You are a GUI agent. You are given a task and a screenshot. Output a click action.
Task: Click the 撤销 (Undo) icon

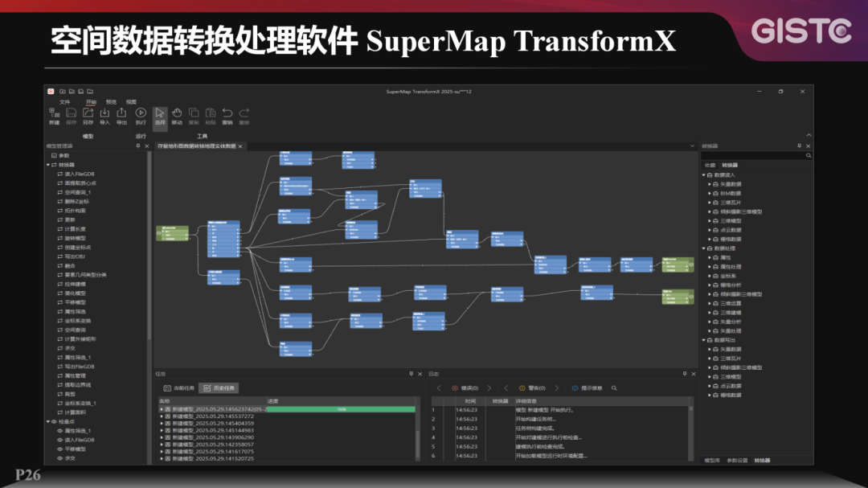coord(227,113)
